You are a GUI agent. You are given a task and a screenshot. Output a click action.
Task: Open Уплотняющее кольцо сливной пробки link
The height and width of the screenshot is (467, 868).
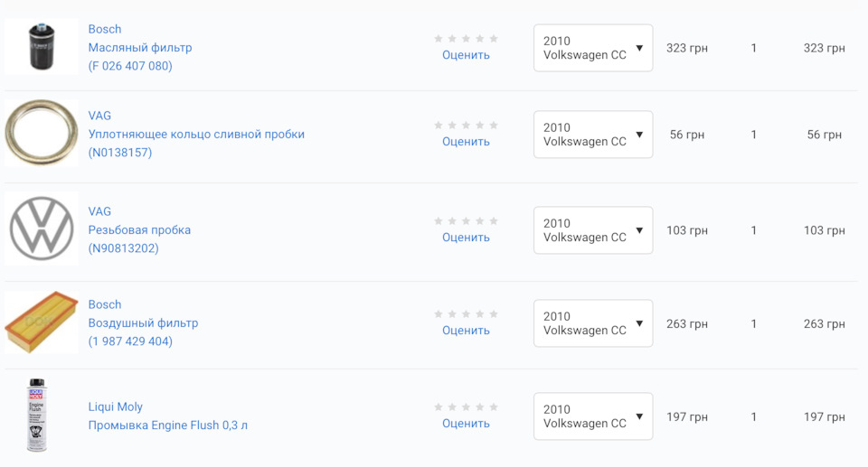(196, 134)
